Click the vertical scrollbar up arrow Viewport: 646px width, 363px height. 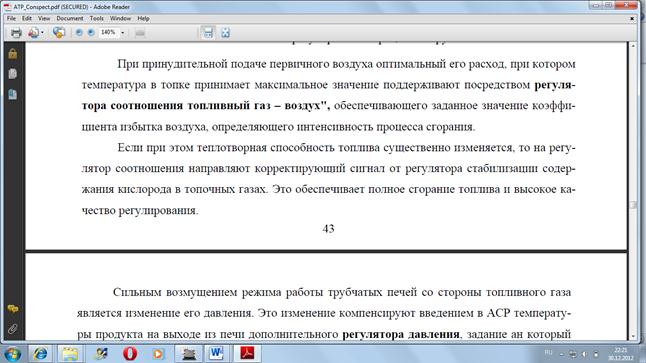(x=633, y=46)
